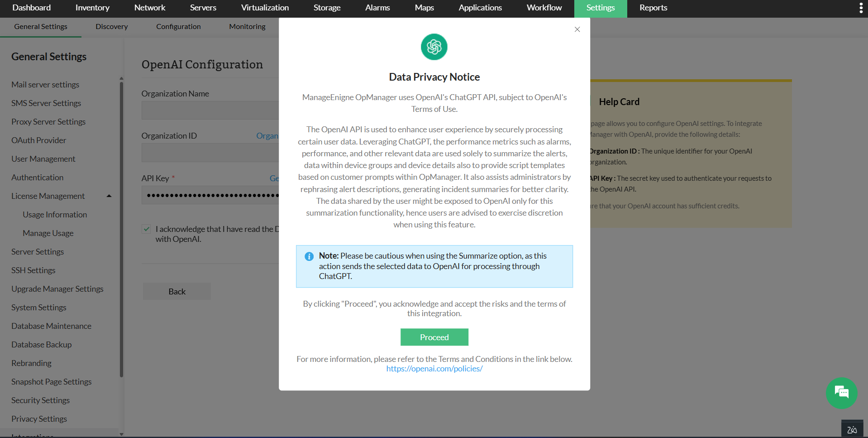This screenshot has width=868, height=438.
Task: Click the Help Card heading
Action: click(619, 102)
